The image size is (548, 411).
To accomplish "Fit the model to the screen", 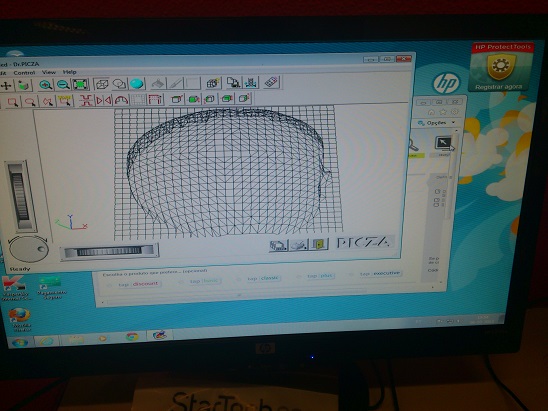I will [x=80, y=84].
